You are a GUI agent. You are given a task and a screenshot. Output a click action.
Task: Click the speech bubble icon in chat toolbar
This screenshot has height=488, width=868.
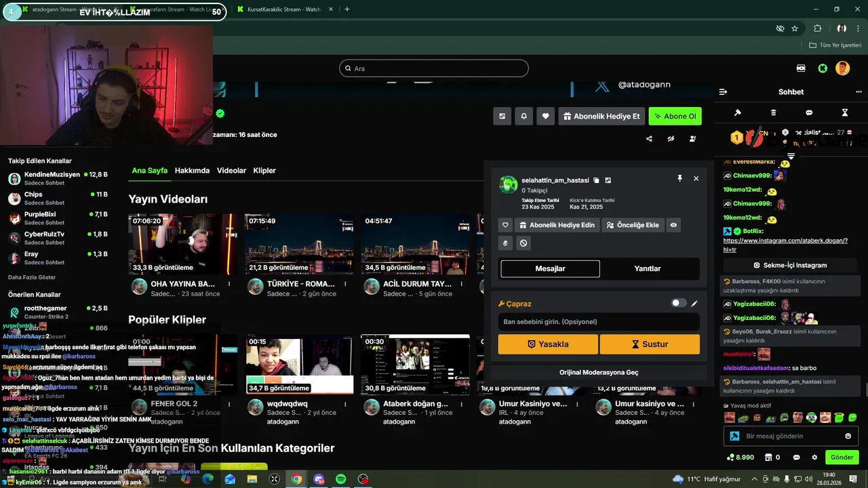tap(809, 113)
